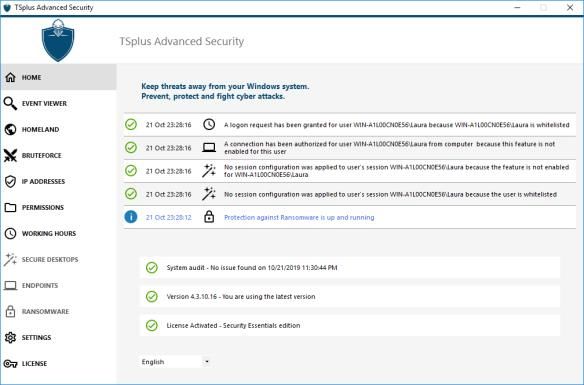Click the Secure Desktops magic wand icon
Image resolution: width=584 pixels, height=385 pixels.
pos(10,260)
